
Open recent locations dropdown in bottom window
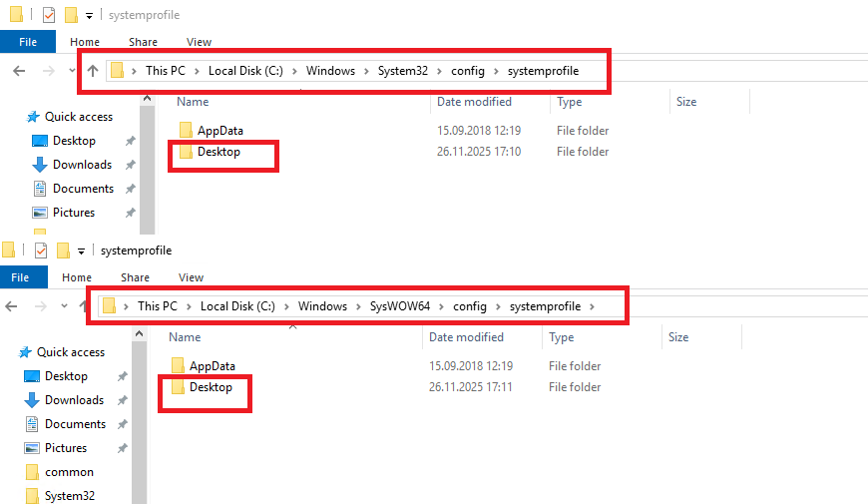64,306
